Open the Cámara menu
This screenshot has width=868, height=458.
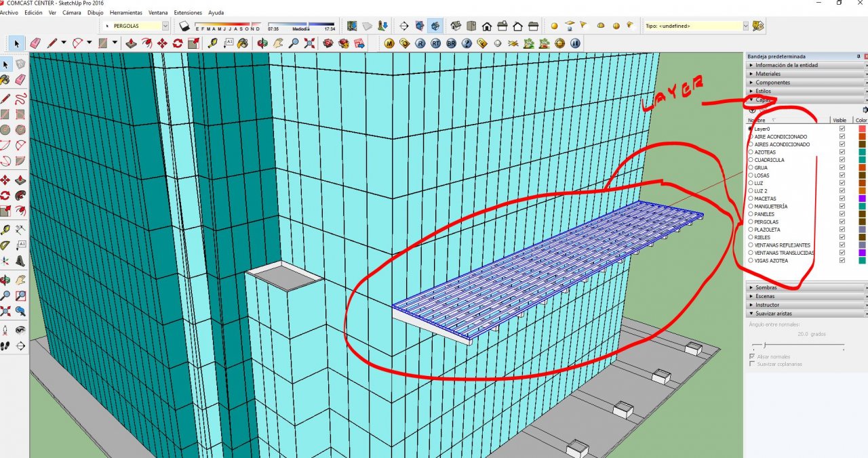click(71, 12)
